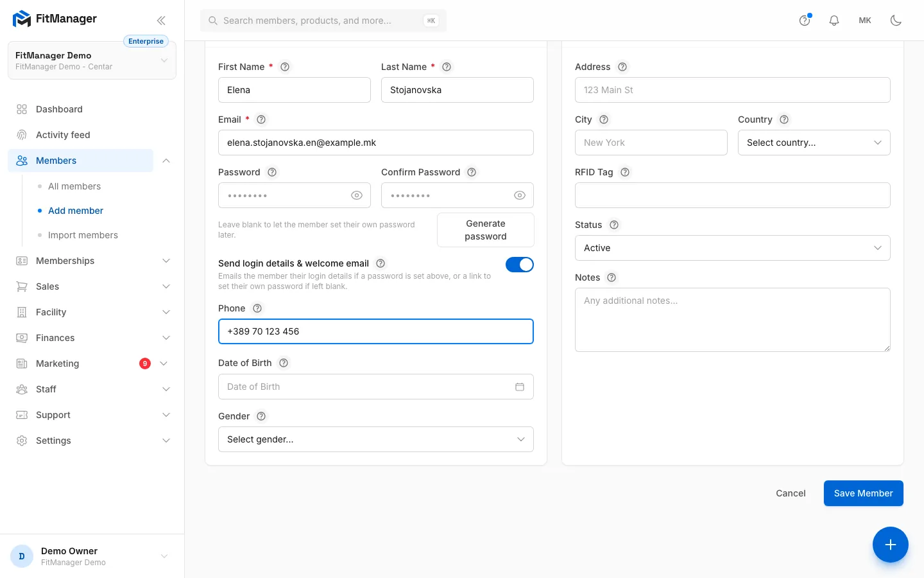Show help tooltip for Status field
The image size is (924, 578).
pyautogui.click(x=614, y=225)
